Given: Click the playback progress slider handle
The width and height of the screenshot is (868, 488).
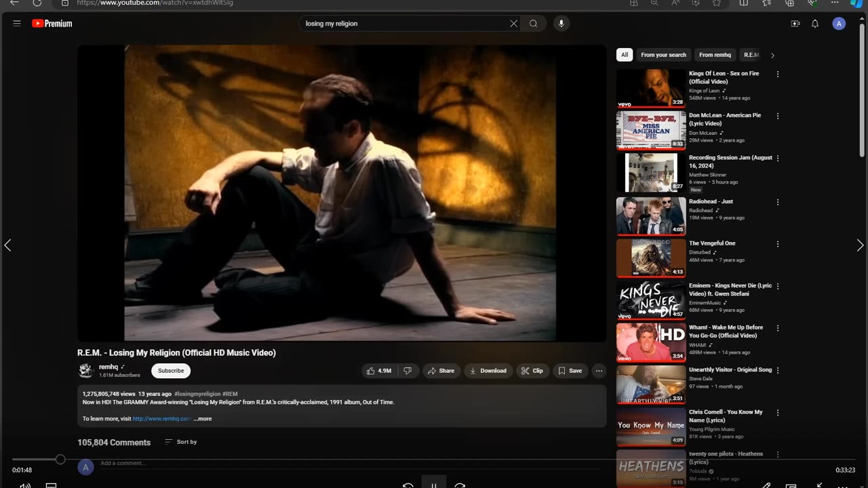Looking at the screenshot, I should tap(60, 460).
